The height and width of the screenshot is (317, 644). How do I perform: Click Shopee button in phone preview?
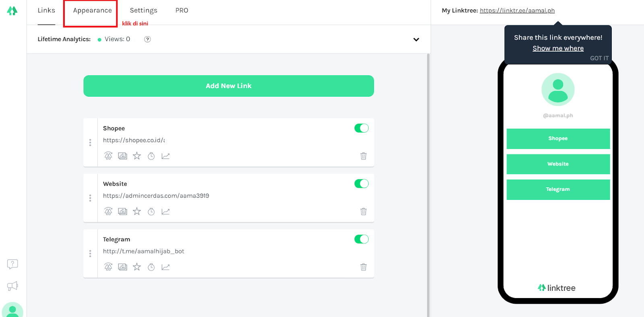[558, 139]
